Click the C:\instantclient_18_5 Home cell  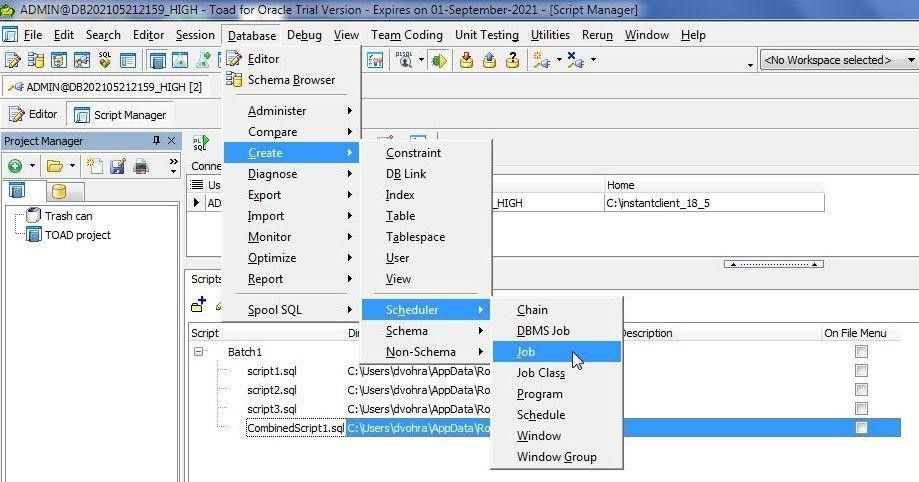click(714, 203)
